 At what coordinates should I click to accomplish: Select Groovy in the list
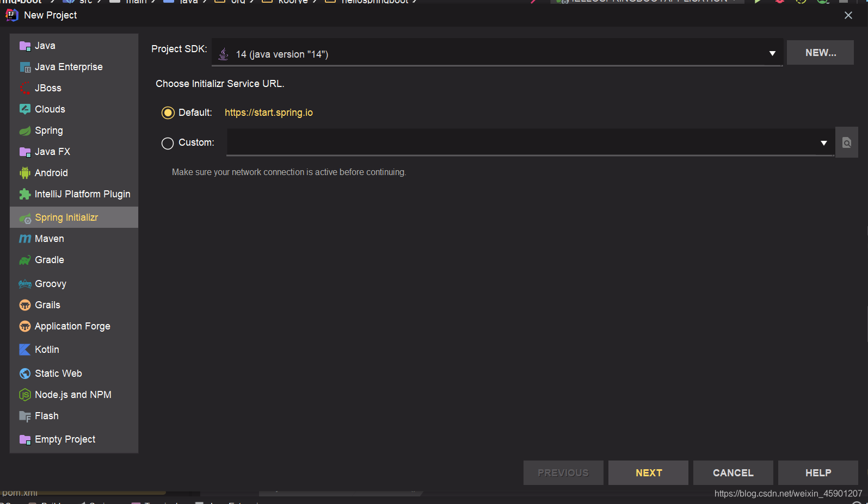(74, 284)
